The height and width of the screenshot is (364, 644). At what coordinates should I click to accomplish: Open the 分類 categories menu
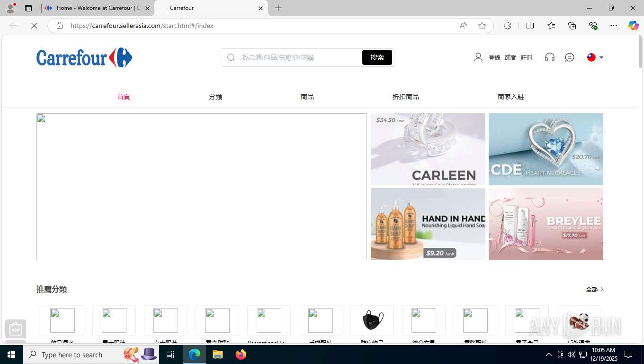[x=215, y=97]
